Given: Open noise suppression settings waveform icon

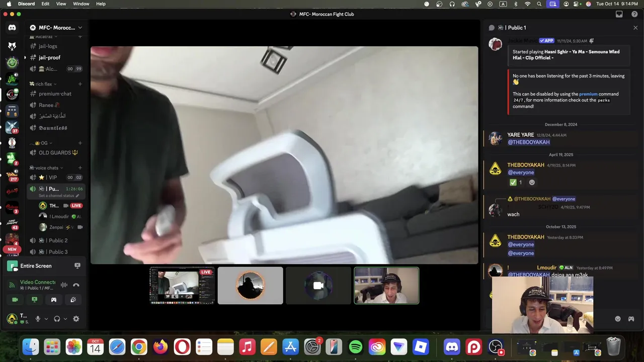Looking at the screenshot, I should click(x=64, y=285).
